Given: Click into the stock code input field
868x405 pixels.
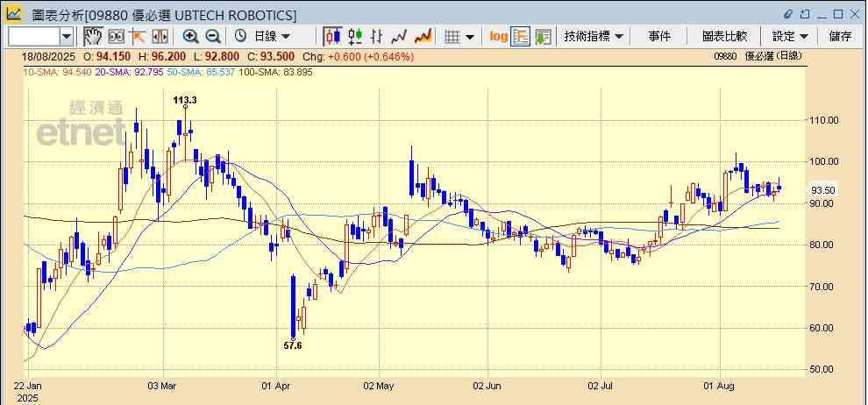Looking at the screenshot, I should [34, 37].
